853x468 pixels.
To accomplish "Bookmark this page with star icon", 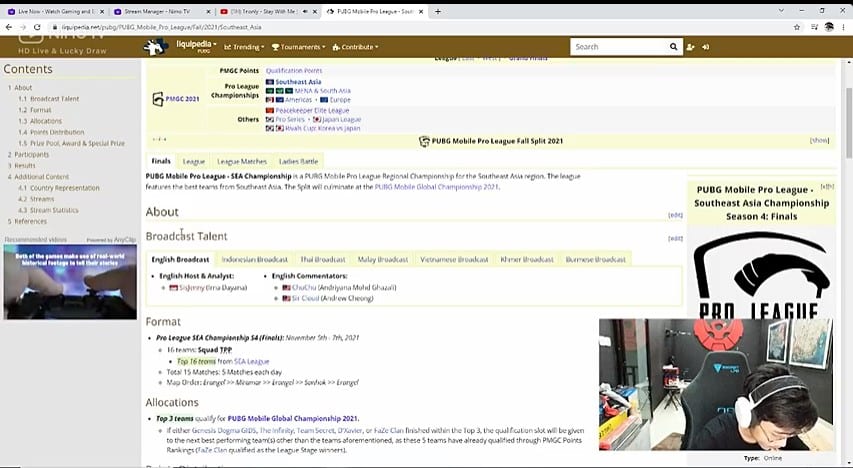I will (797, 27).
